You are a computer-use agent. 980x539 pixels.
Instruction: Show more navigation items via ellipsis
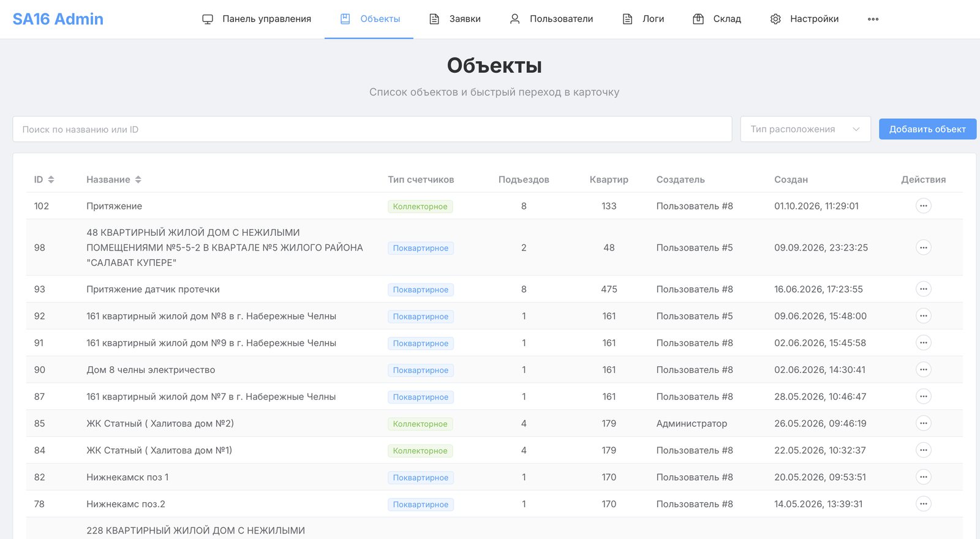tap(873, 19)
